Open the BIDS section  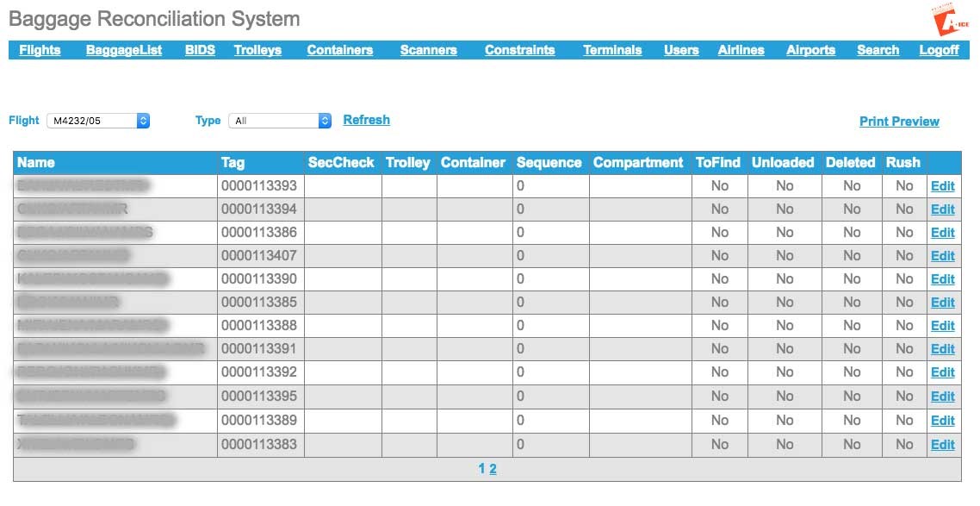(200, 50)
